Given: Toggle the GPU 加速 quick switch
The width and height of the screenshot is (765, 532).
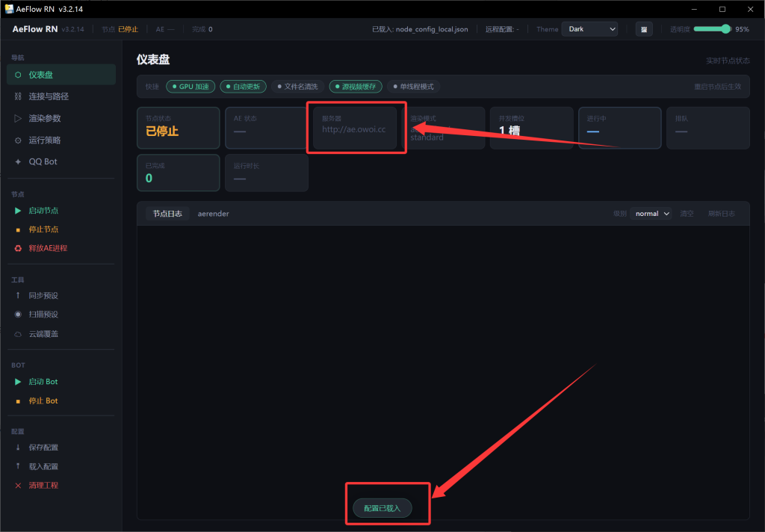Looking at the screenshot, I should [x=191, y=87].
